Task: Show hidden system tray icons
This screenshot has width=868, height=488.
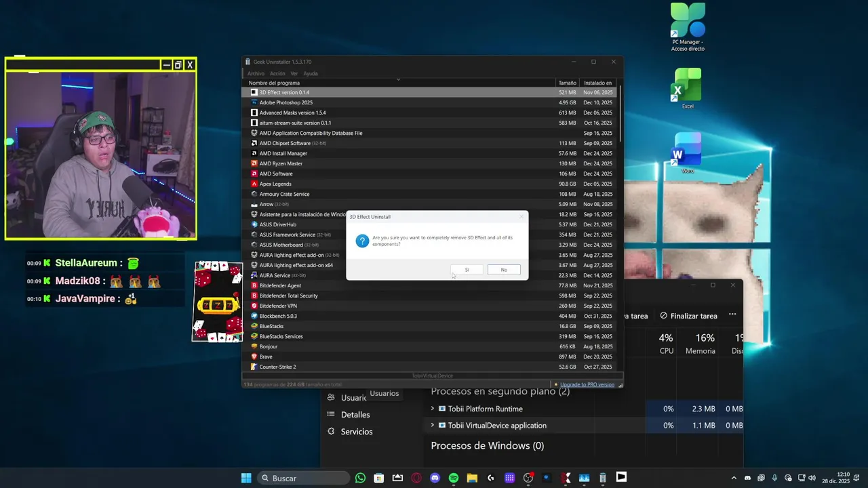Action: 734,478
